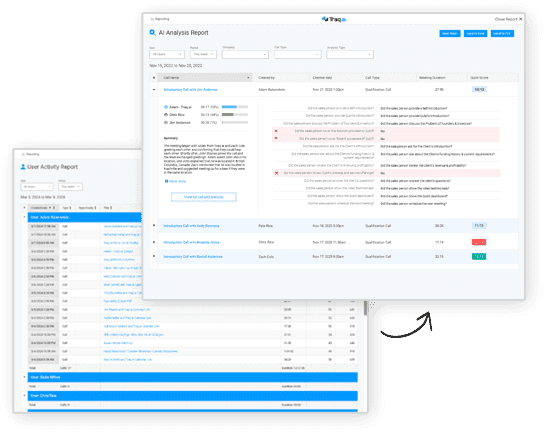Click Jim Anderson's participant icon

click(x=166, y=122)
